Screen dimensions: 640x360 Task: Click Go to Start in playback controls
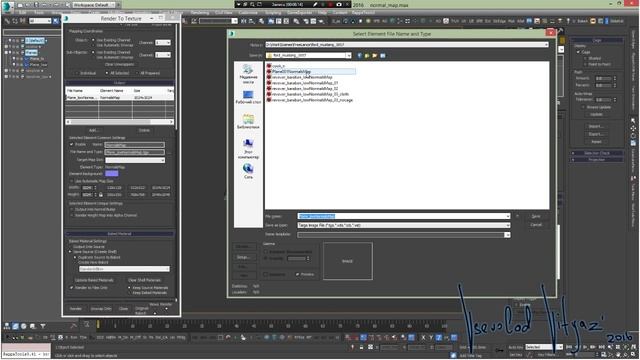click(x=568, y=347)
